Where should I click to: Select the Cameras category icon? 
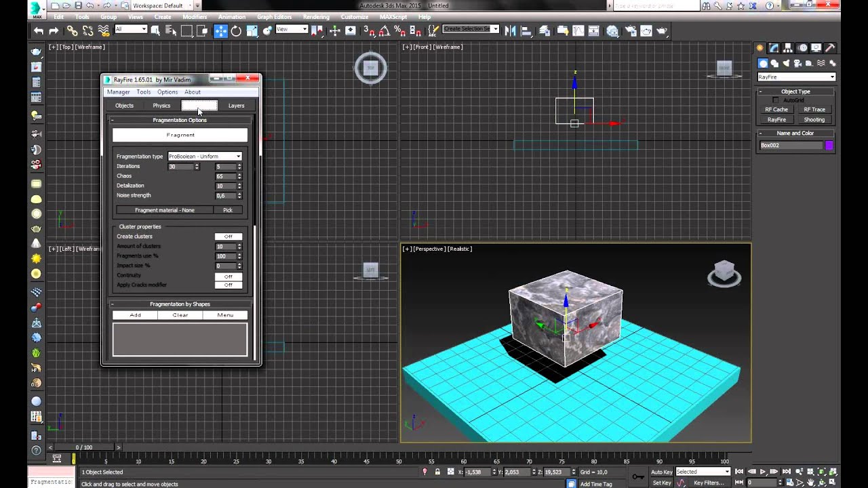797,63
